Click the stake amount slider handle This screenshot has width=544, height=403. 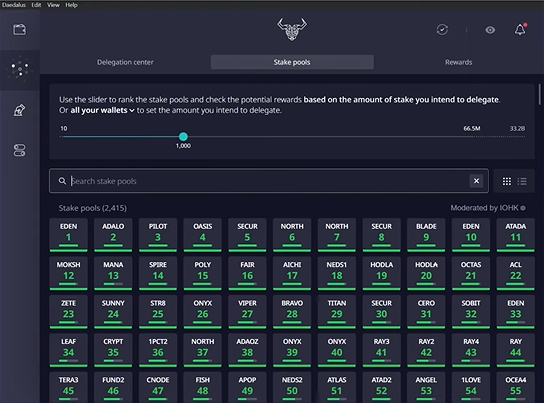coord(183,137)
